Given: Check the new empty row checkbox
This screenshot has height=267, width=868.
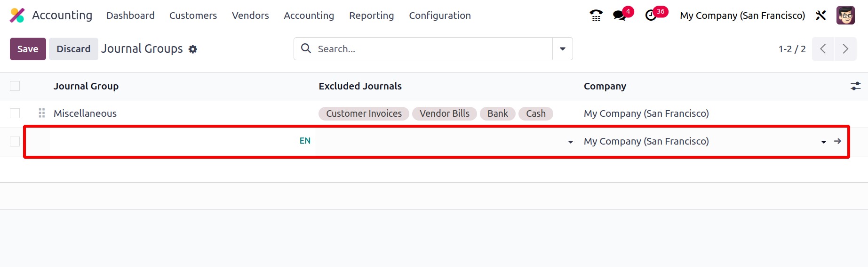Looking at the screenshot, I should click(15, 141).
